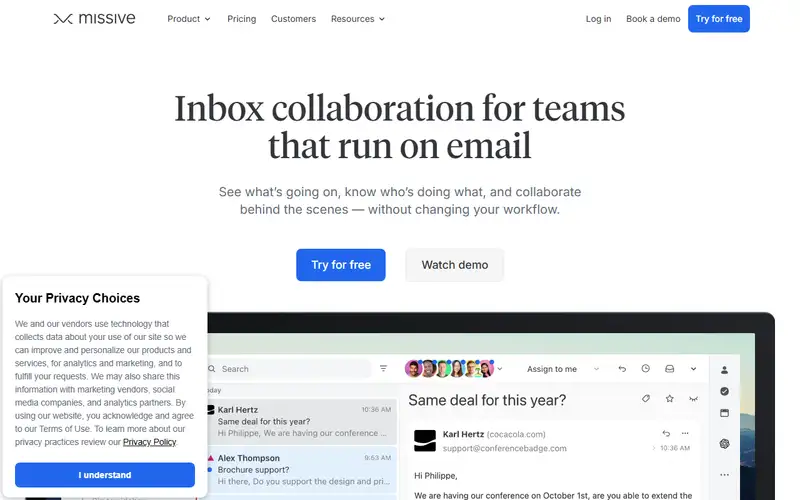
Task: Click the I understand button
Action: pos(105,475)
